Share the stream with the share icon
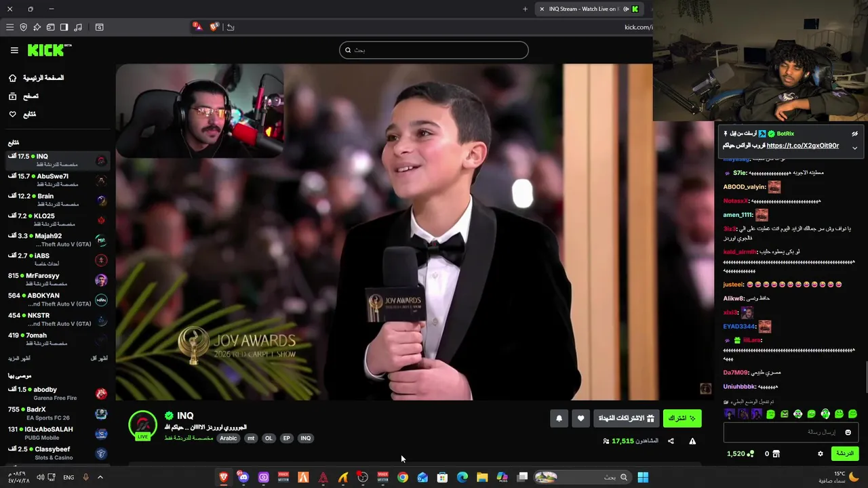The height and width of the screenshot is (488, 868). pyautogui.click(x=671, y=441)
